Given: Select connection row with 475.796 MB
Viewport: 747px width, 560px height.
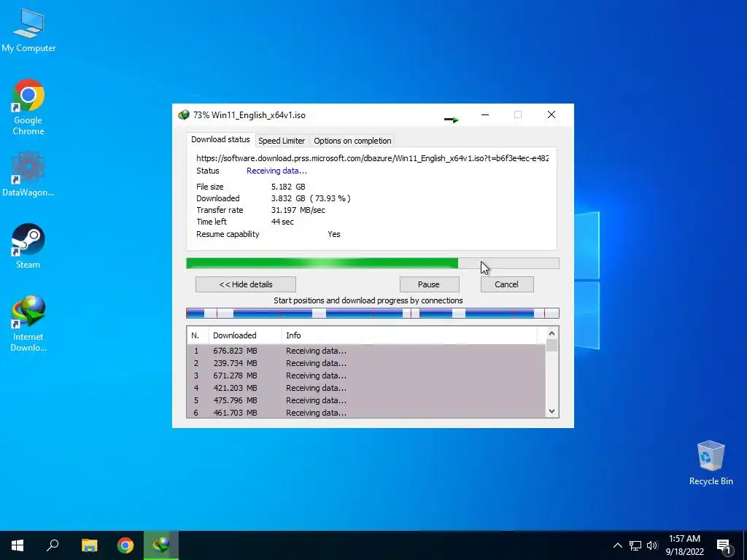Looking at the screenshot, I should [x=366, y=400].
